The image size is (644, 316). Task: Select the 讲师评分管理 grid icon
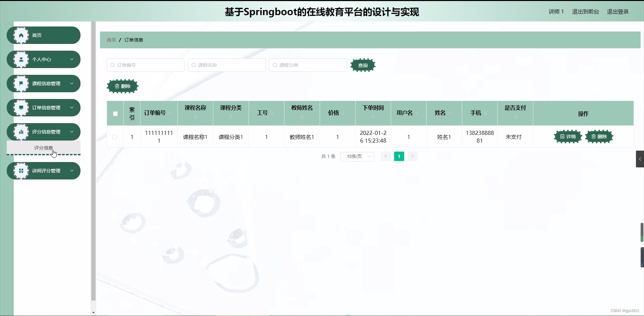click(21, 171)
